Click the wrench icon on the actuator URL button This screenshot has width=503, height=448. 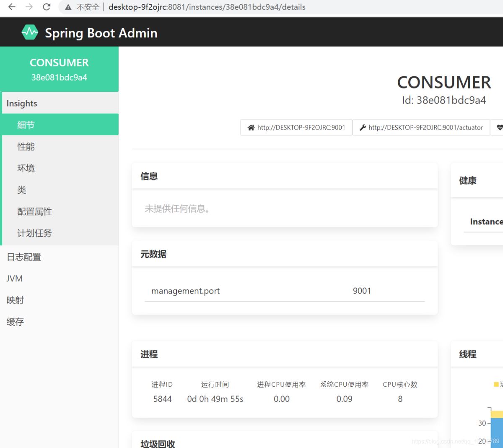click(362, 127)
